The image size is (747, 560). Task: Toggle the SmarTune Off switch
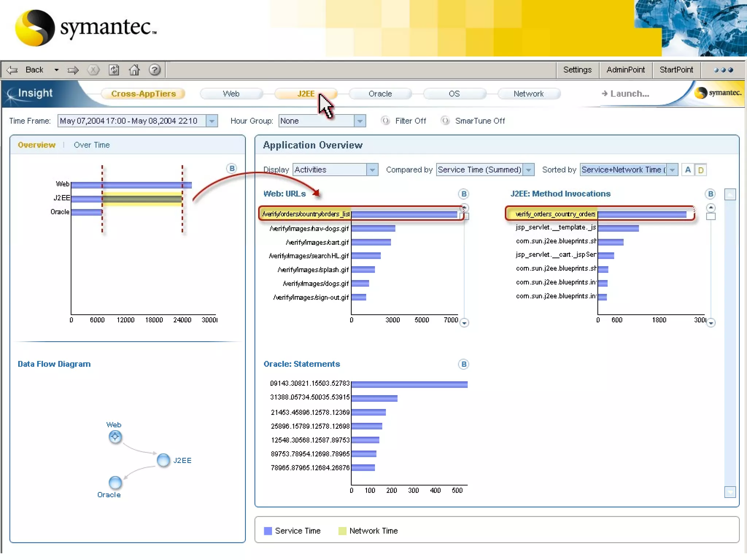(x=445, y=121)
